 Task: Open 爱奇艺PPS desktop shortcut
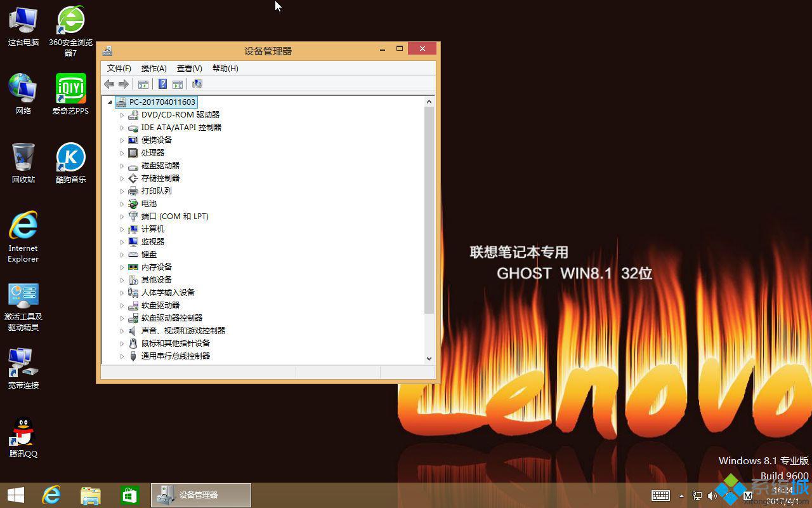tap(71, 94)
